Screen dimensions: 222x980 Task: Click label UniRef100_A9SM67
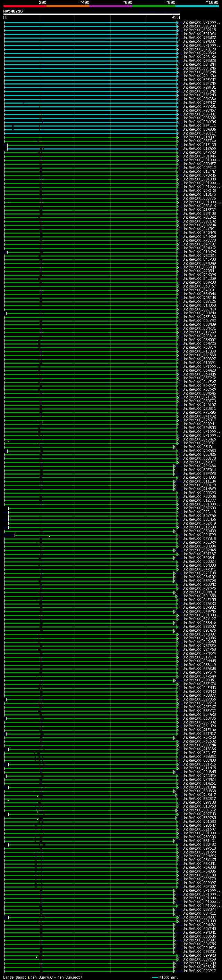[x=199, y=110]
